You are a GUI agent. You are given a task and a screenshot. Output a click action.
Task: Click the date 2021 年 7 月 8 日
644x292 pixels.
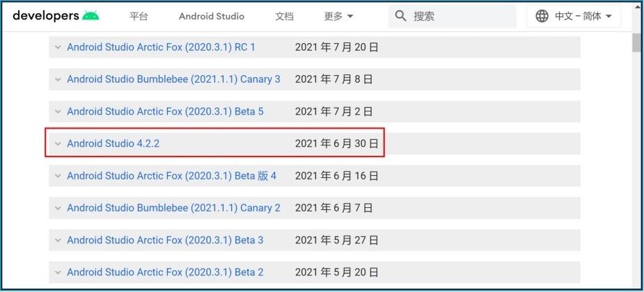tap(334, 79)
